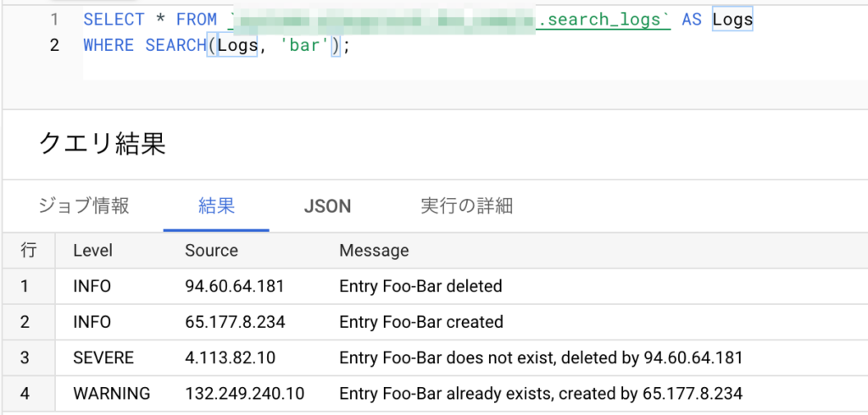Click the 行 column header
The width and height of the screenshot is (868, 415).
tap(29, 251)
